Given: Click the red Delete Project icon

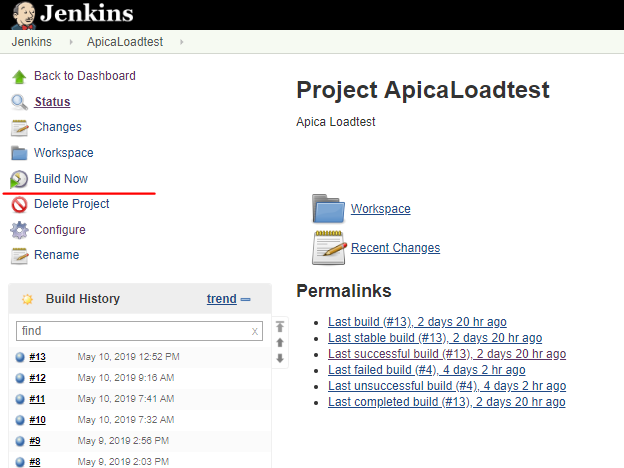Looking at the screenshot, I should point(19,205).
